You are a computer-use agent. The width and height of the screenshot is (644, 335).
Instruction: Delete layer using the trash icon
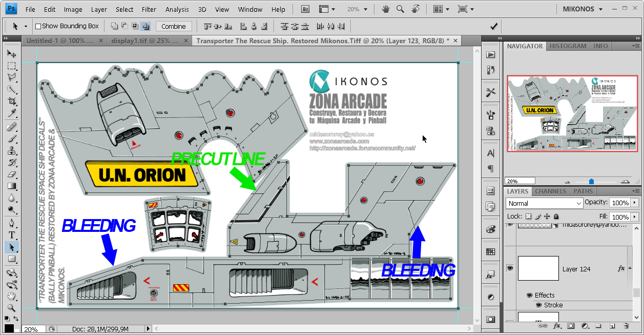coord(626,326)
